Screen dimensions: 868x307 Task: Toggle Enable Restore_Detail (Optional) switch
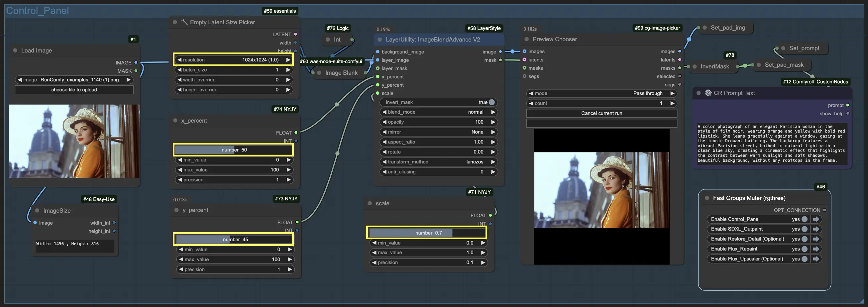(805, 239)
